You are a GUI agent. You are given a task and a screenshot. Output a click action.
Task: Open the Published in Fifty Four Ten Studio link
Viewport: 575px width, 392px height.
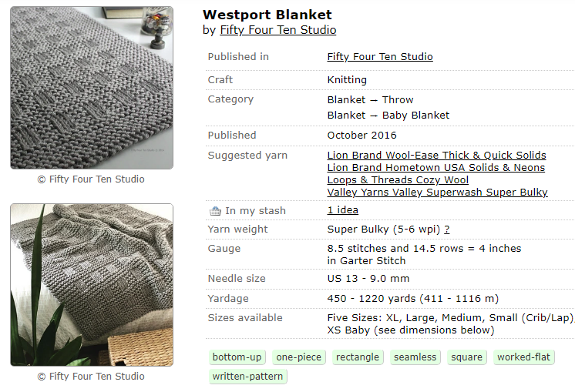click(380, 57)
